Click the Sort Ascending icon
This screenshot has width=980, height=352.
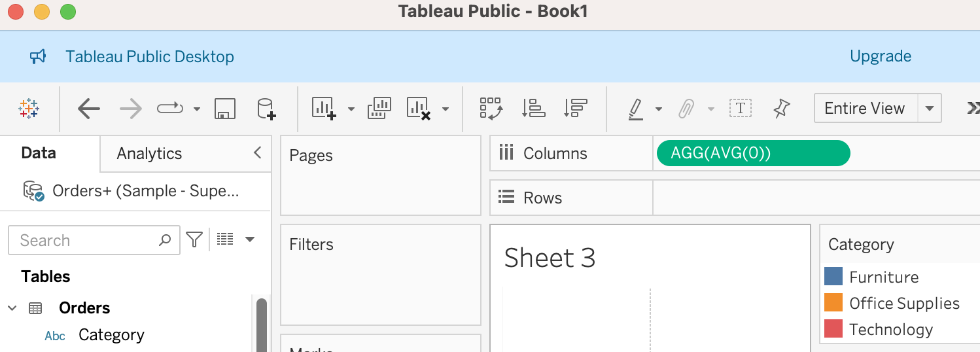(534, 109)
